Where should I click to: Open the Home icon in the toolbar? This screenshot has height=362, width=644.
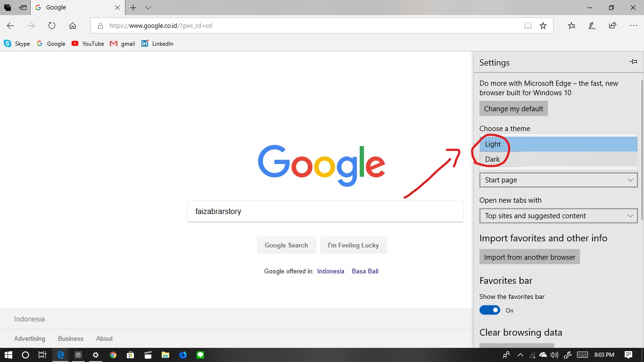tap(73, 26)
